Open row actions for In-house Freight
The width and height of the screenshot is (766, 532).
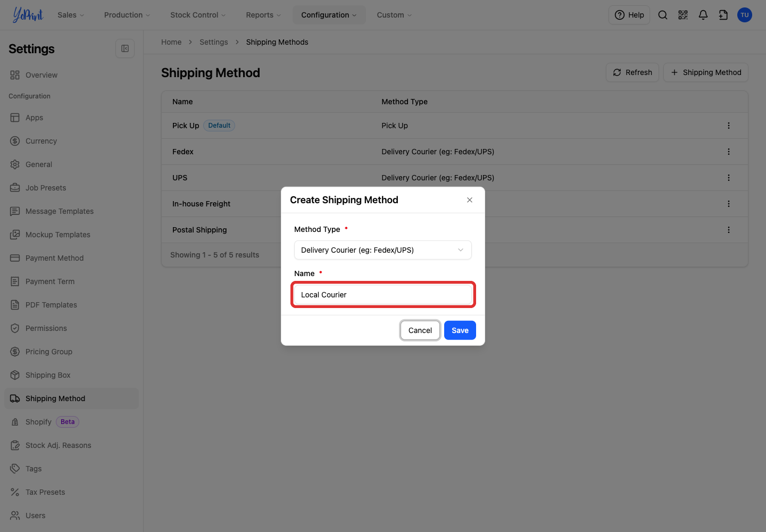(x=729, y=204)
